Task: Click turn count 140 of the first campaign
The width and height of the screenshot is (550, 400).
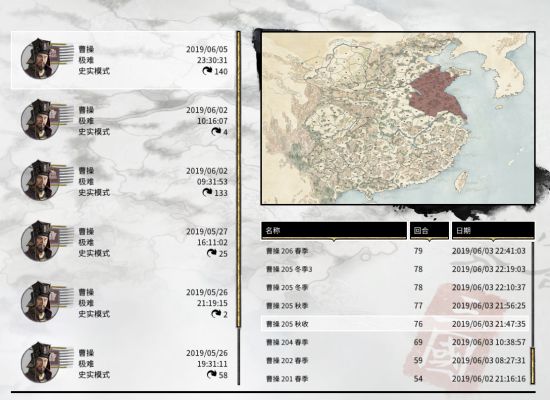Action: click(221, 72)
